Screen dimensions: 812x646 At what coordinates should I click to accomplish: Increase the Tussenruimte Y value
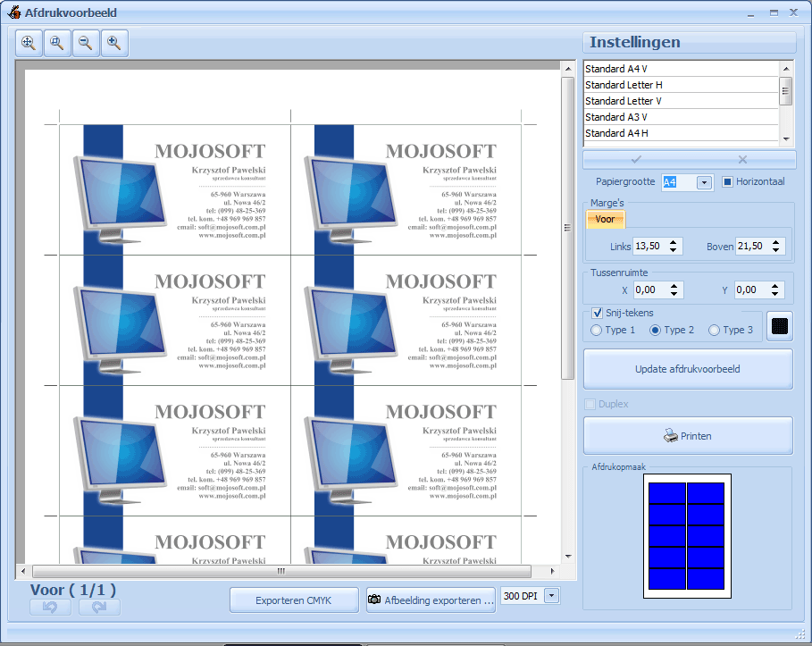(x=775, y=286)
